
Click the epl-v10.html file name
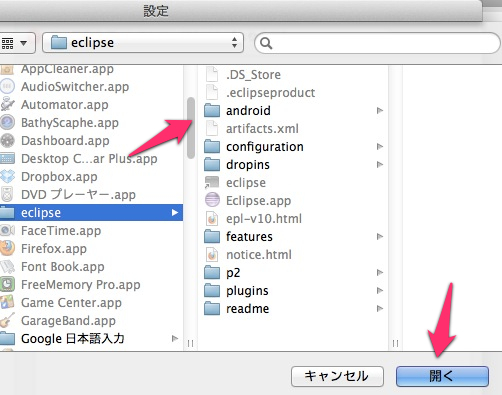click(x=264, y=219)
